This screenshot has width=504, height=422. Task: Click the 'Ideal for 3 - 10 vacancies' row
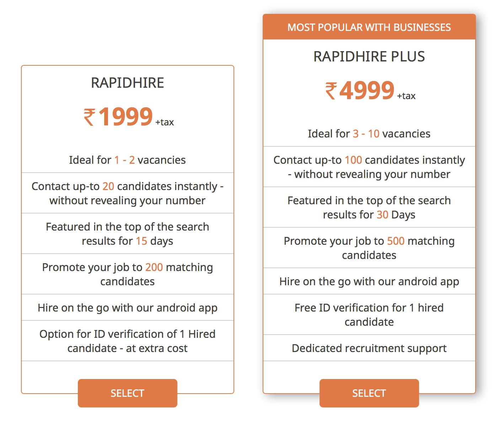click(369, 134)
